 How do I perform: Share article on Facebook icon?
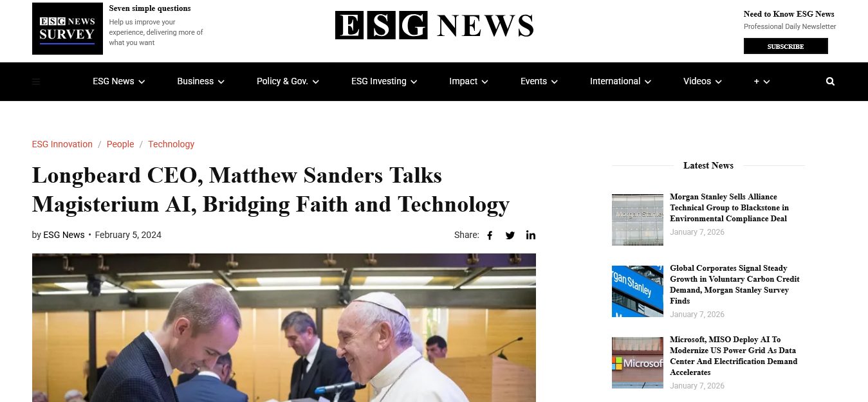pyautogui.click(x=490, y=235)
